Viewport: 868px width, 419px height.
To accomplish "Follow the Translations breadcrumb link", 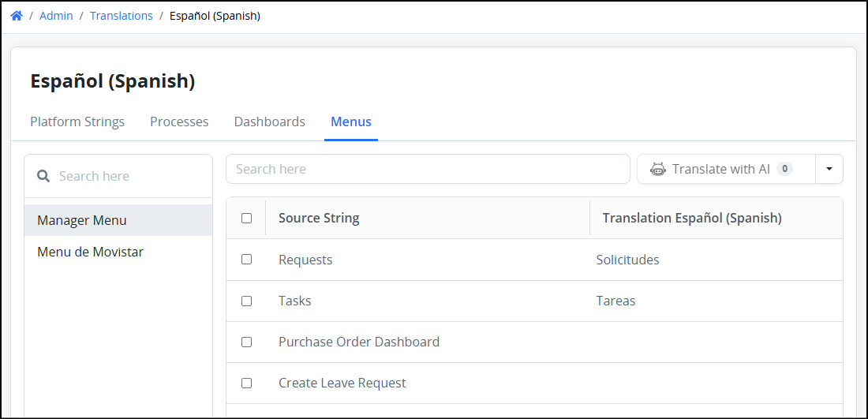I will pos(122,16).
